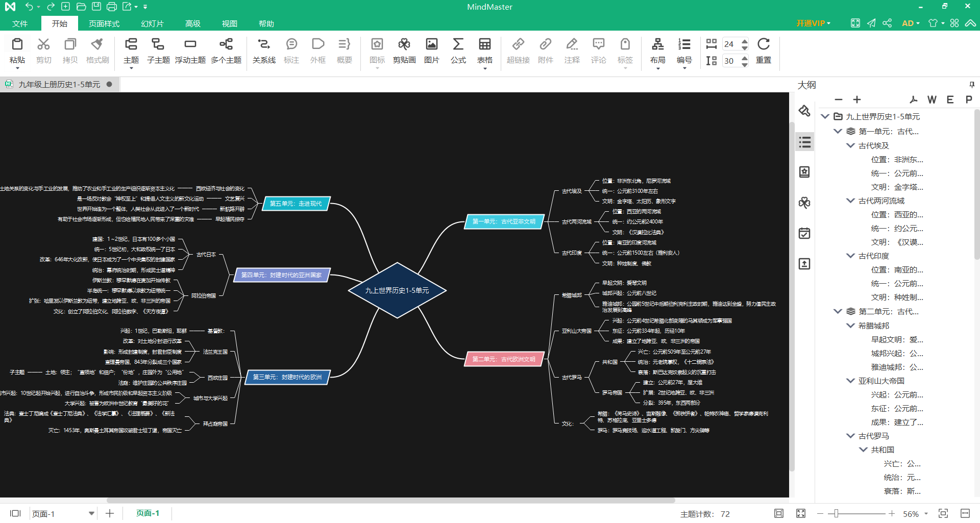Image resolution: width=980 pixels, height=523 pixels.
Task: Increase vertical spacing 30 with up arrow
Action: tap(745, 58)
